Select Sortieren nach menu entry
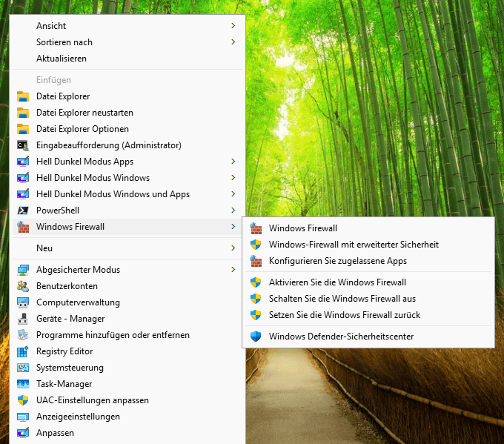Screen dimensions: 504x444 (128, 42)
